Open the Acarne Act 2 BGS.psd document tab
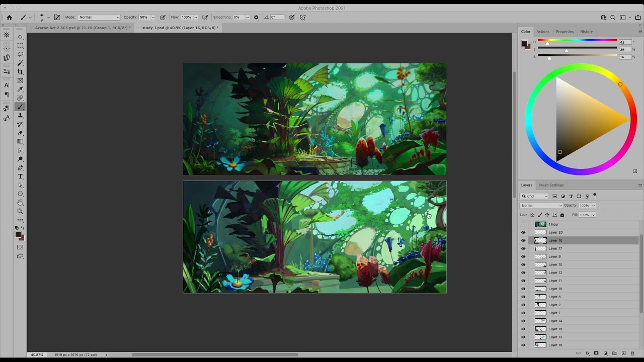The width and height of the screenshot is (644, 362). coord(83,28)
